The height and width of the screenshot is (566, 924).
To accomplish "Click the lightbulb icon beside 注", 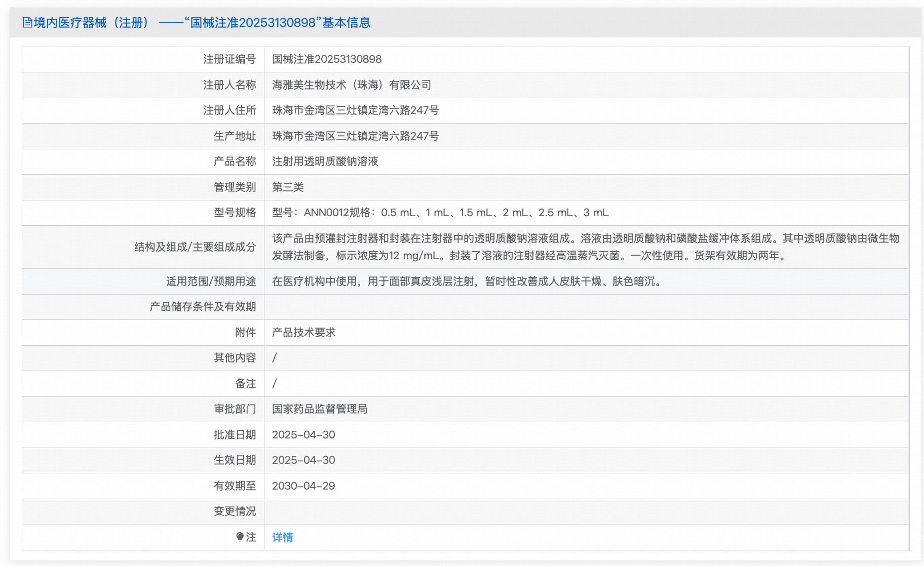I will (240, 537).
